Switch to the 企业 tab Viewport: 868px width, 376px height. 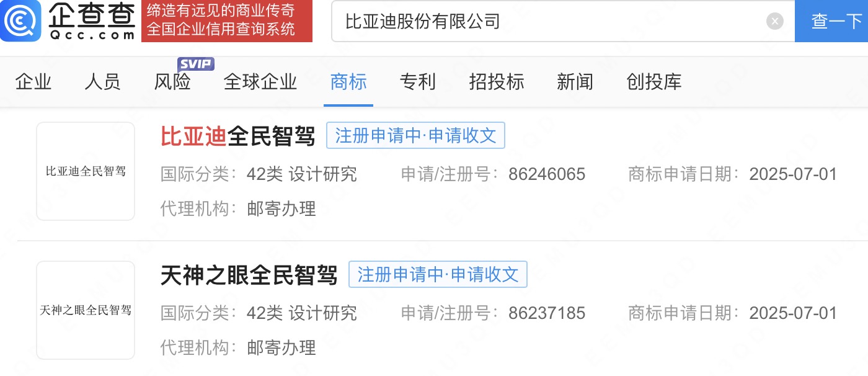[33, 82]
